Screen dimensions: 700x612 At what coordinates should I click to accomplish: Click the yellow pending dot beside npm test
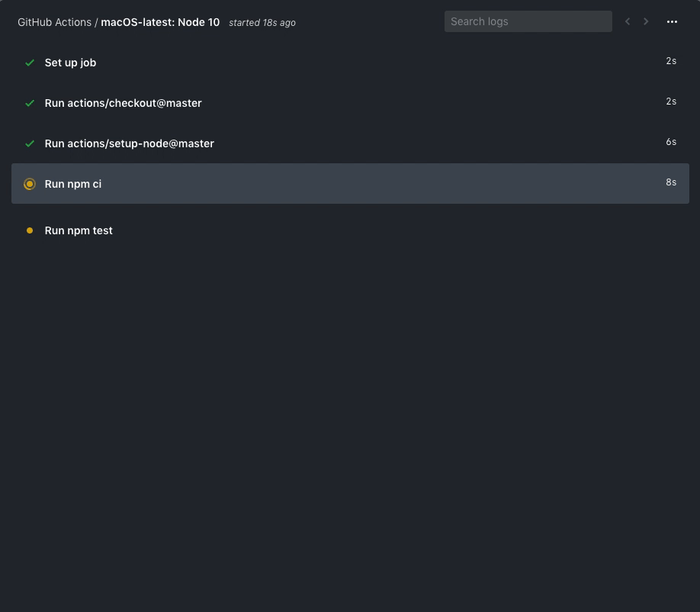coord(30,230)
